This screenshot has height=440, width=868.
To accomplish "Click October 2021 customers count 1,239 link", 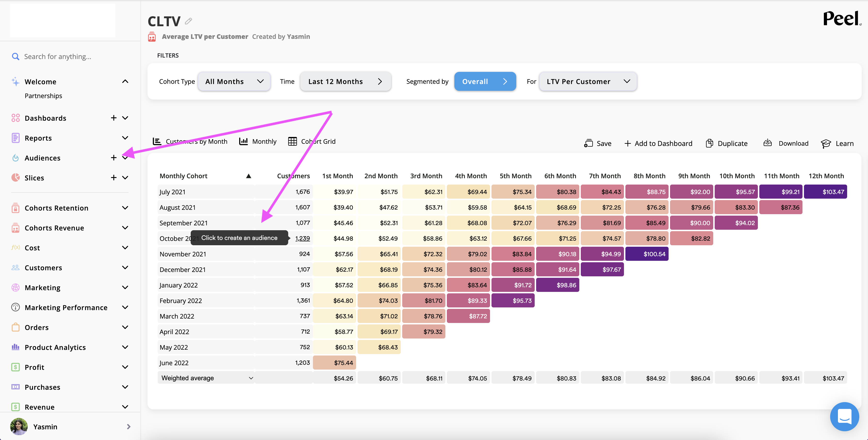I will (302, 238).
